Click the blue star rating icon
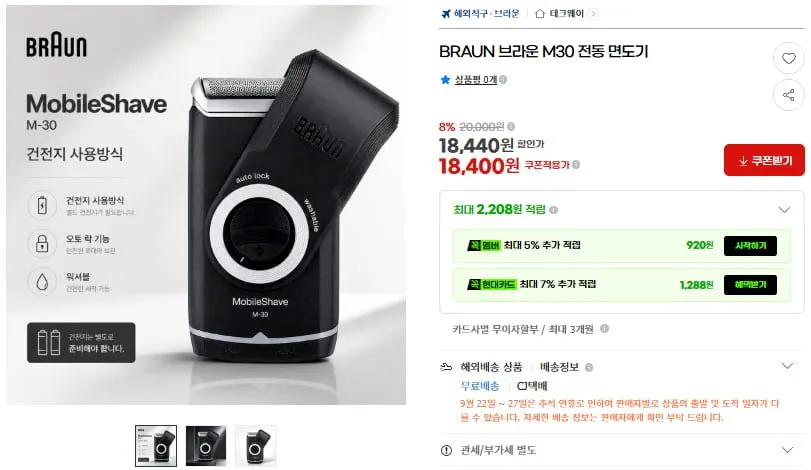 [445, 80]
